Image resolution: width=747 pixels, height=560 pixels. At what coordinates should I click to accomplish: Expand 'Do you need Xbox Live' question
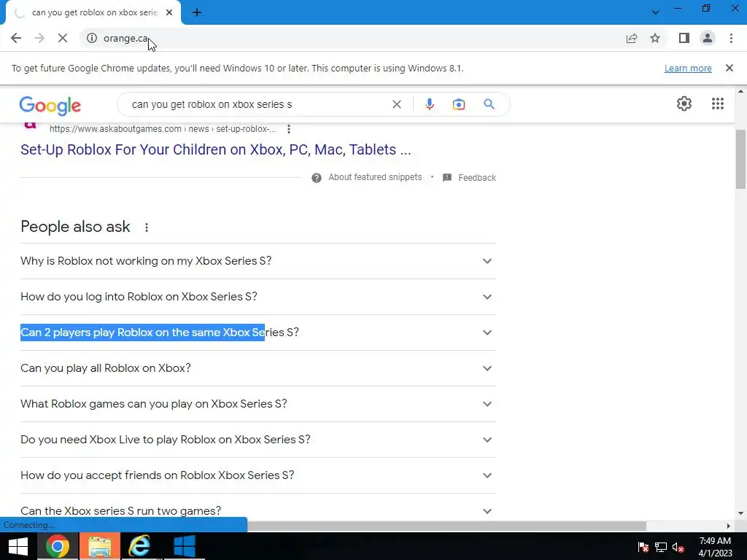point(258,440)
